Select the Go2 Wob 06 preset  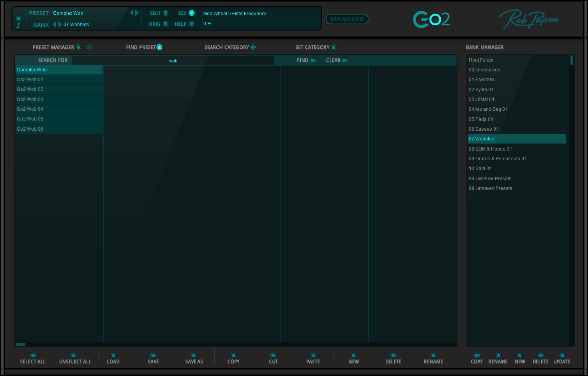[x=59, y=129]
